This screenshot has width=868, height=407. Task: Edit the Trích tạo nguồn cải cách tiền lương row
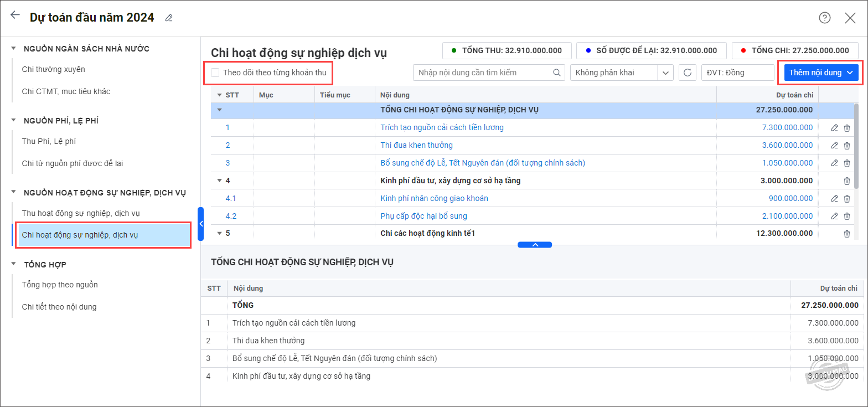834,128
